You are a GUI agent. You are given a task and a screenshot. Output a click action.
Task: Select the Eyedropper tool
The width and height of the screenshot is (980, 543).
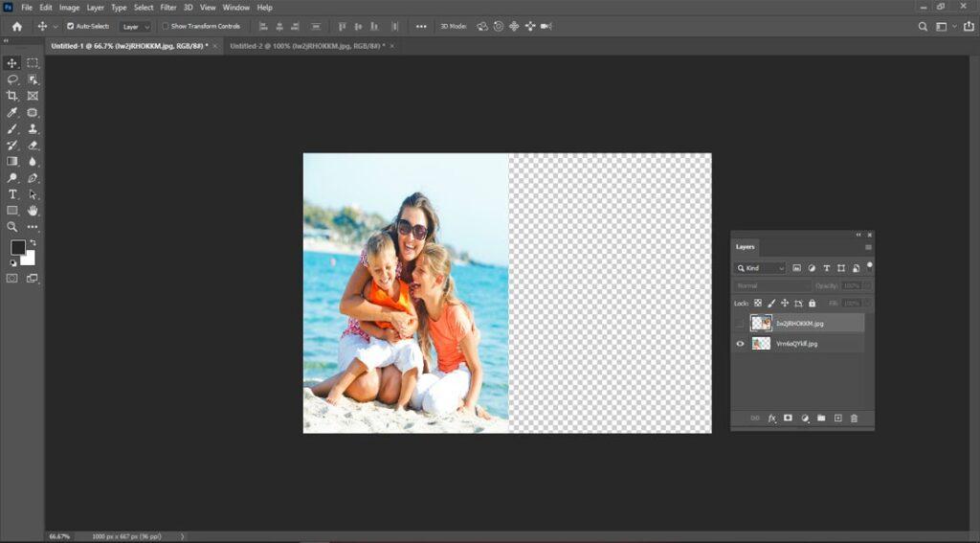[11, 113]
